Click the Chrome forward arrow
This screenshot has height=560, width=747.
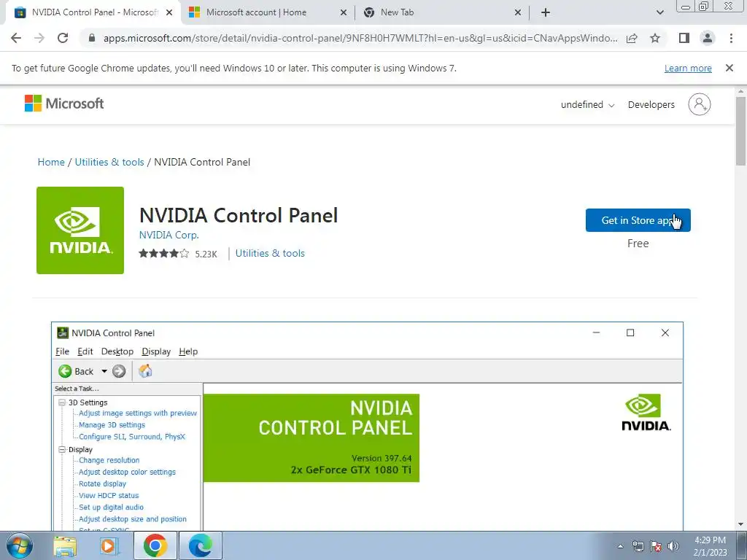tap(39, 38)
